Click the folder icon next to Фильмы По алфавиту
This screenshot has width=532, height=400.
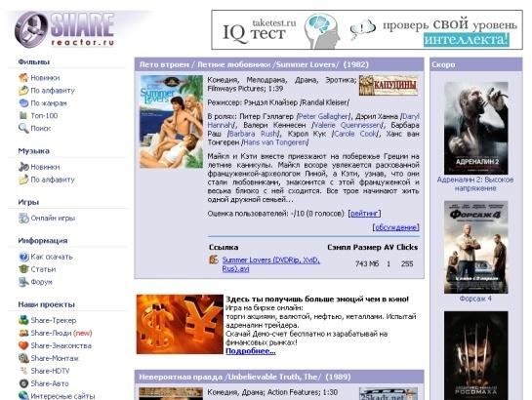click(x=23, y=90)
